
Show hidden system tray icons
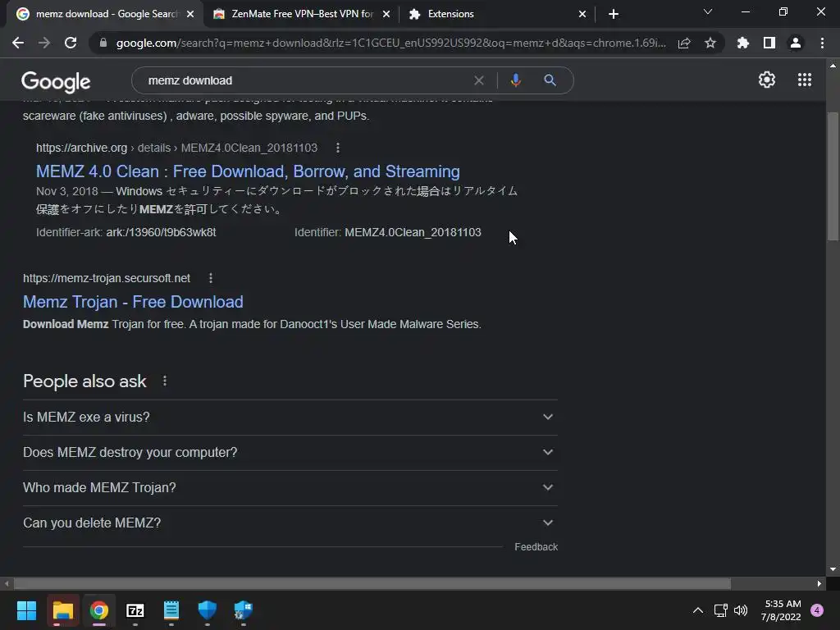coord(697,610)
